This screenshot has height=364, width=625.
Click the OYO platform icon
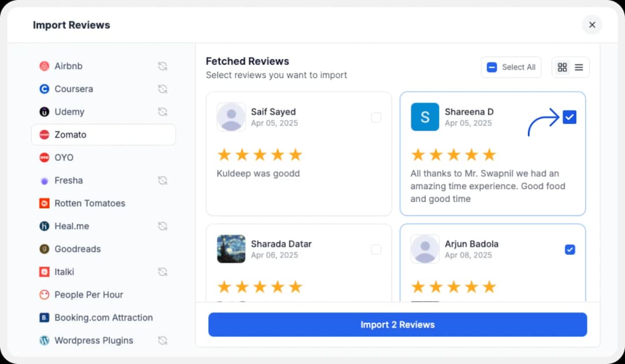43,157
